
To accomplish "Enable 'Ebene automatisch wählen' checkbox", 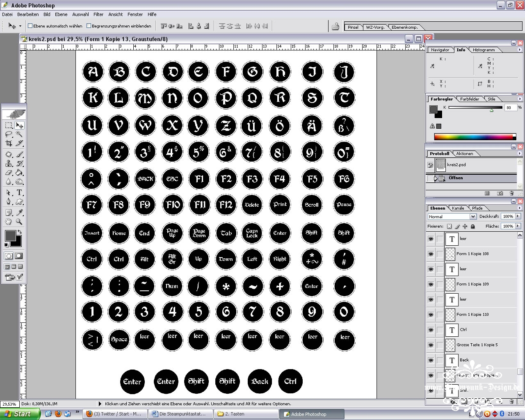I will click(x=30, y=26).
